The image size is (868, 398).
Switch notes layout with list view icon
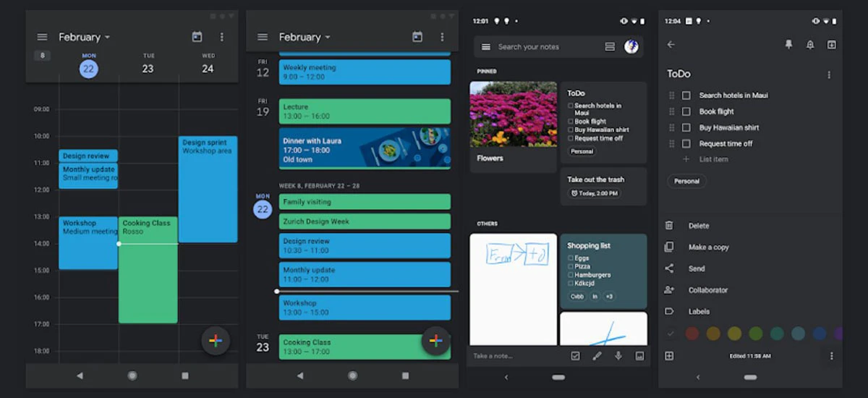[x=610, y=47]
